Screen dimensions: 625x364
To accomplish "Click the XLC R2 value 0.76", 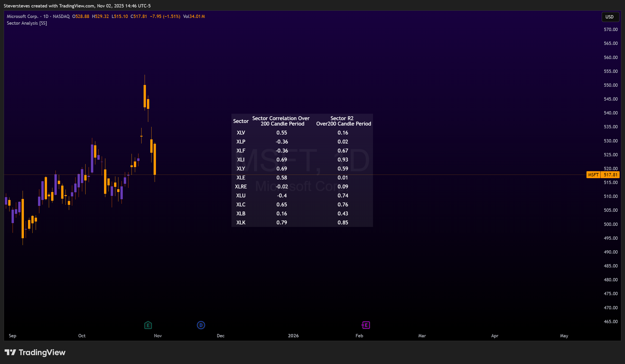I will click(x=343, y=205).
